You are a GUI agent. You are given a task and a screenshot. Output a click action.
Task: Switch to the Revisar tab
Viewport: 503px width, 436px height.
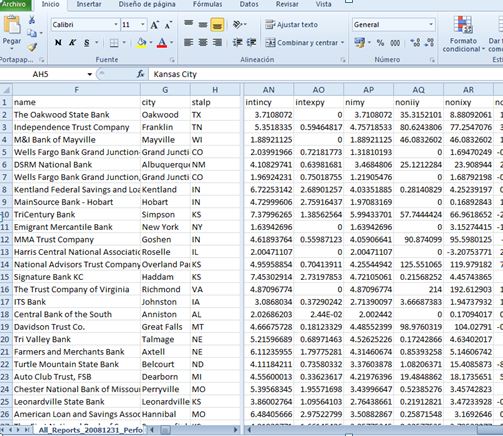click(287, 4)
